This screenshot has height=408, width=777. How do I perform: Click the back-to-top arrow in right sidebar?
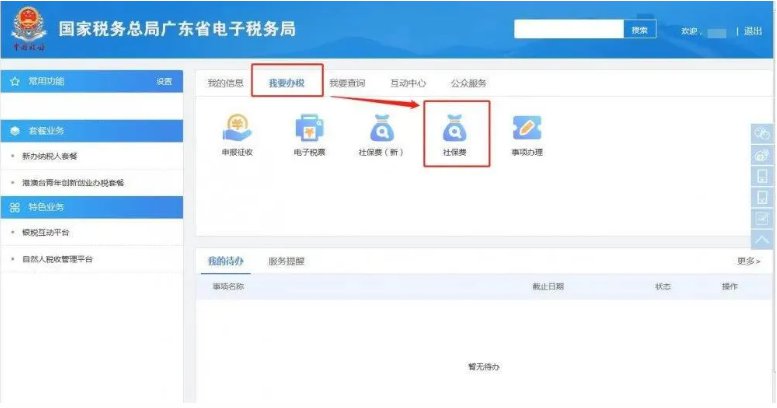click(x=762, y=240)
